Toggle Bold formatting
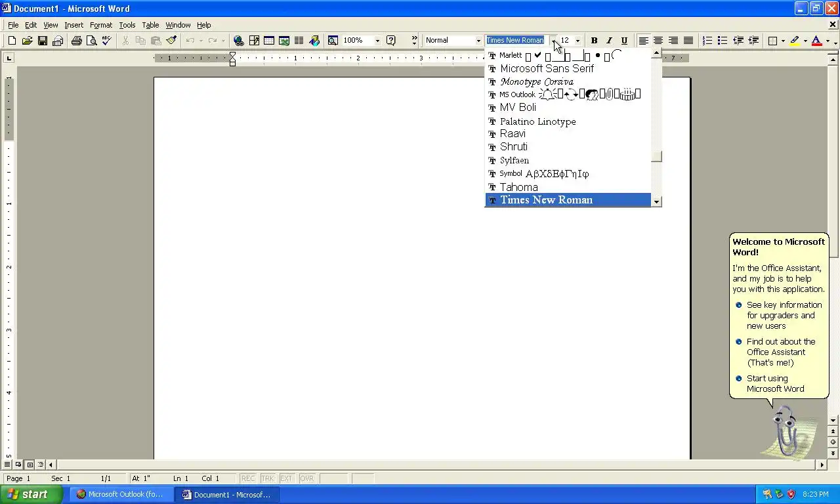 594,41
